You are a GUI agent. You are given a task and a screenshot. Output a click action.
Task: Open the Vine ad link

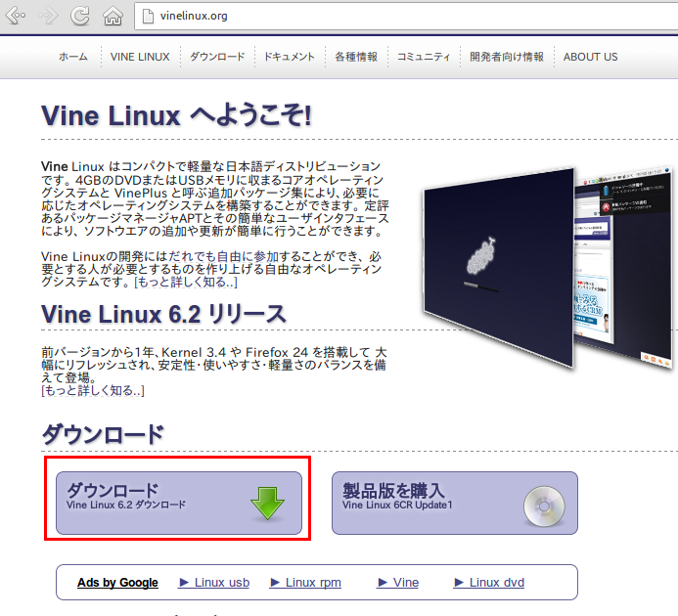click(x=397, y=583)
